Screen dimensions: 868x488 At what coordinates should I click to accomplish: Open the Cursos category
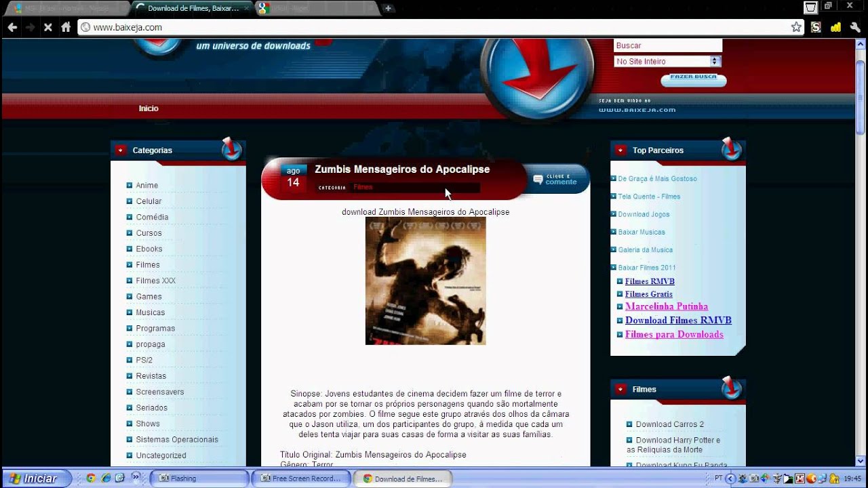point(149,233)
